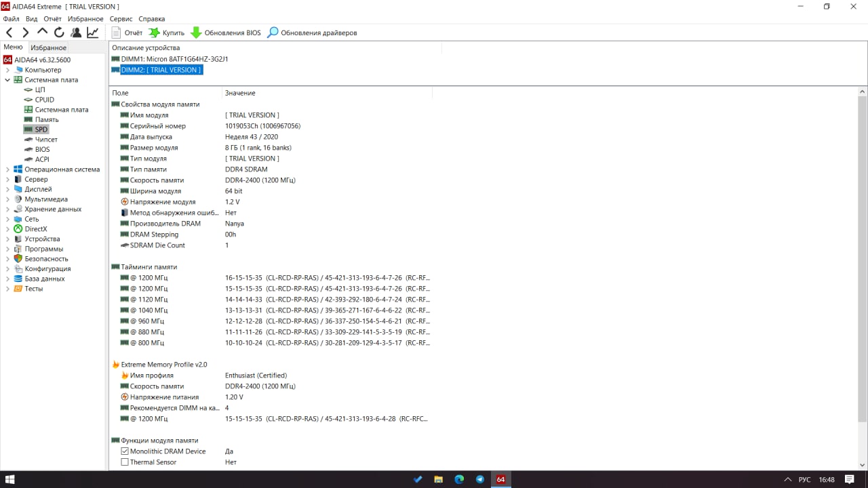Click the Back navigation arrow
The height and width of the screenshot is (488, 868).
click(x=9, y=33)
